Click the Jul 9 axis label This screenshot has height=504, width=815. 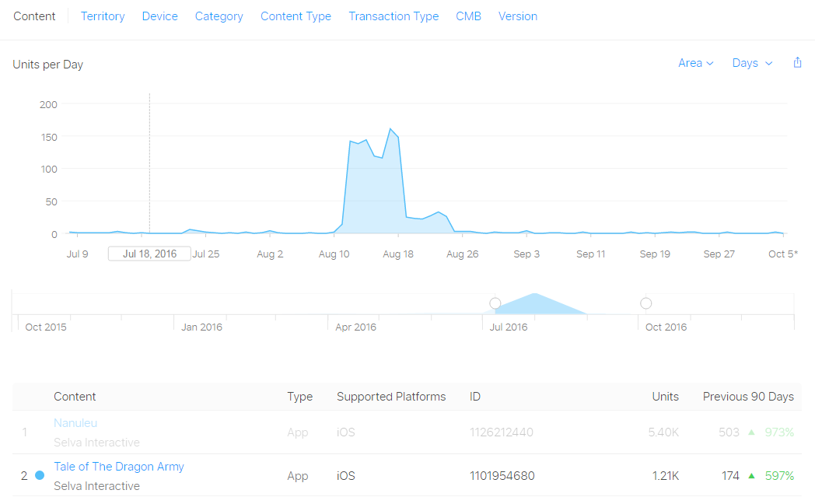pos(78,254)
